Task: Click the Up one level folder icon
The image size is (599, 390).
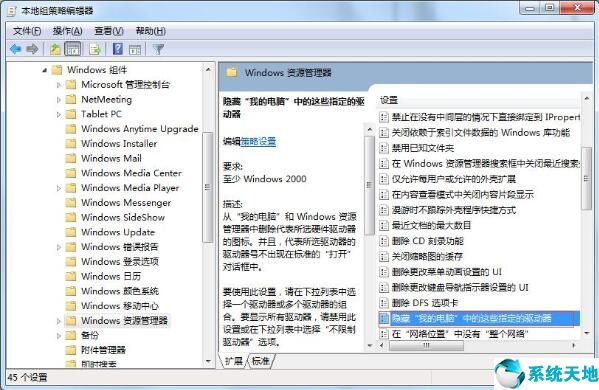Action: coord(55,49)
